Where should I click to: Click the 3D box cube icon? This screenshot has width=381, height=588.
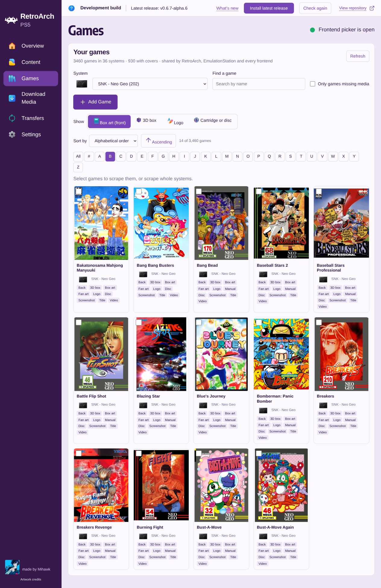tap(139, 120)
